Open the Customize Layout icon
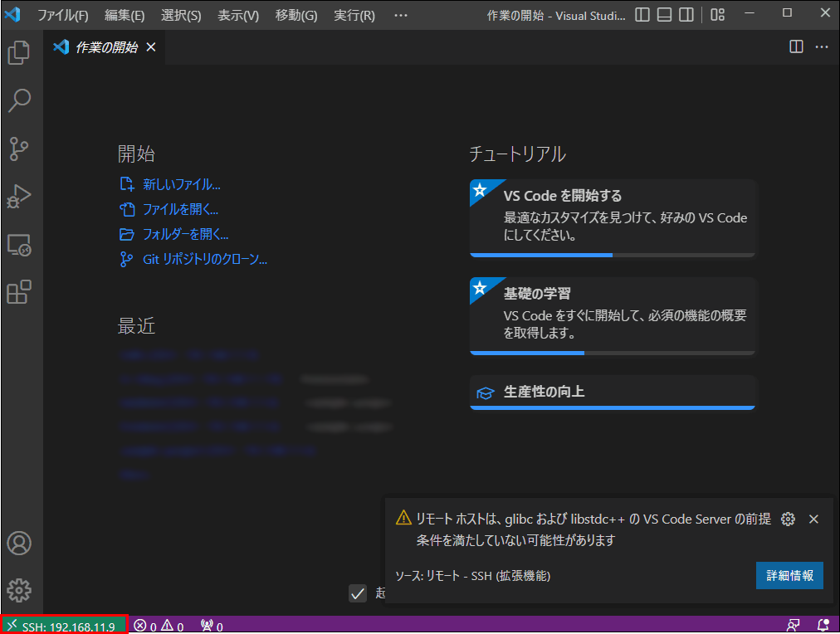This screenshot has width=840, height=634. (717, 14)
